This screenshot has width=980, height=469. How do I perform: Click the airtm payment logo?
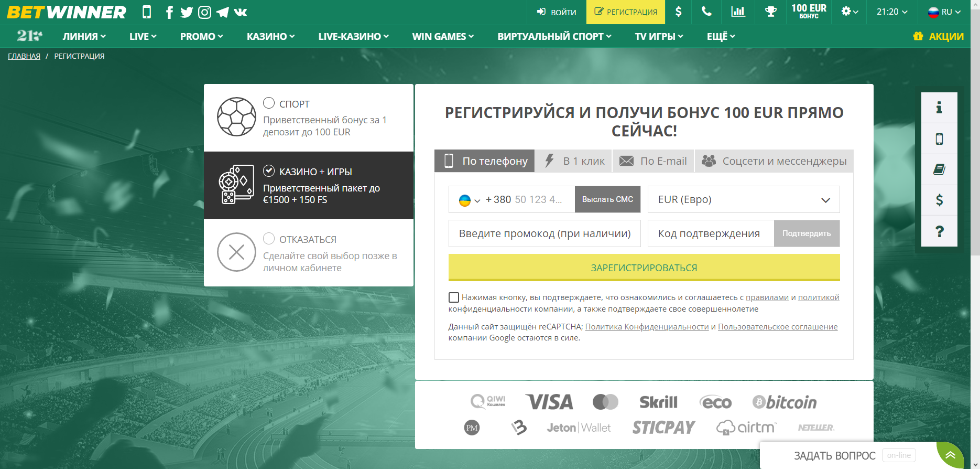pos(746,428)
